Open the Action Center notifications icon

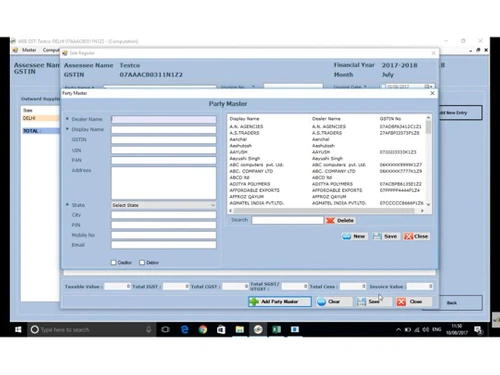coord(479,330)
